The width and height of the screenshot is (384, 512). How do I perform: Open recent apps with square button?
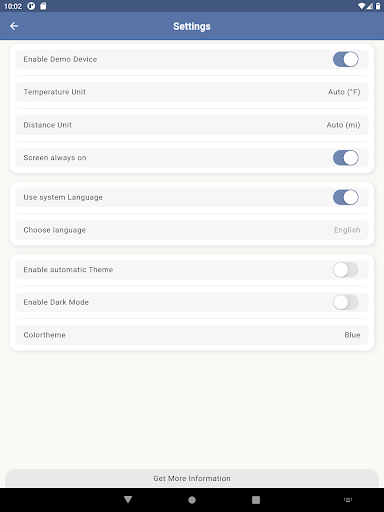256,500
